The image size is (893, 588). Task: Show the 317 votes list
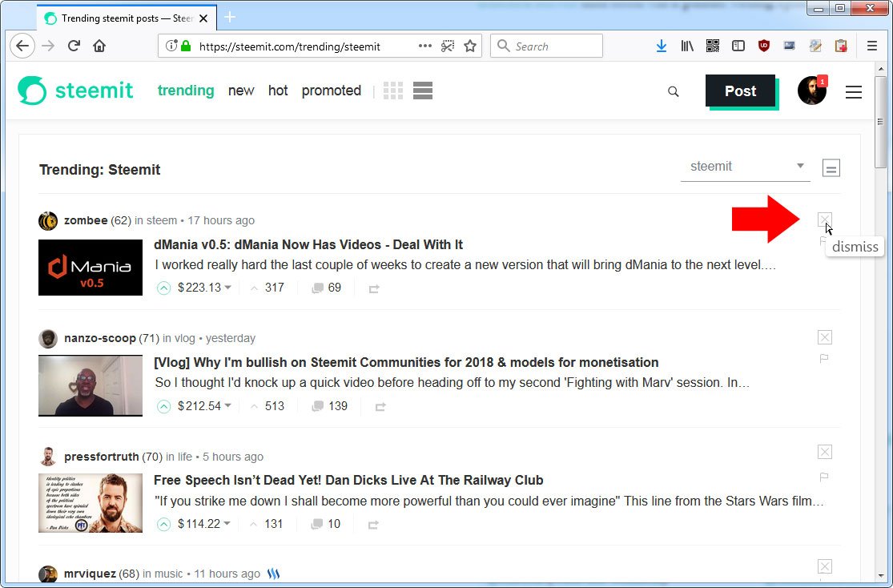tap(274, 288)
